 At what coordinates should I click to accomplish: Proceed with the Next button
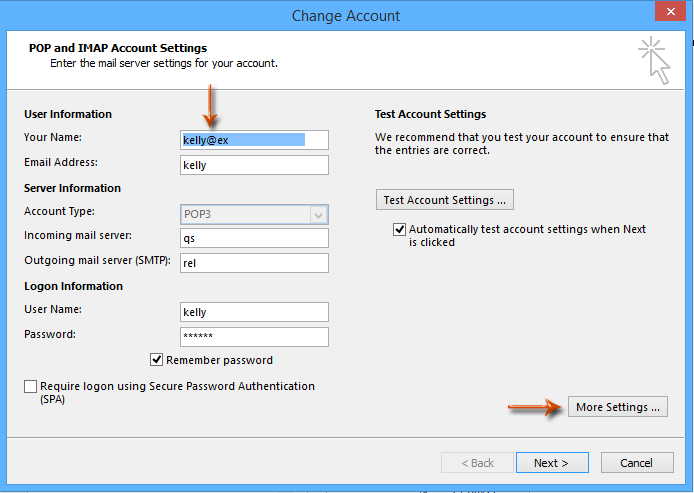click(550, 463)
